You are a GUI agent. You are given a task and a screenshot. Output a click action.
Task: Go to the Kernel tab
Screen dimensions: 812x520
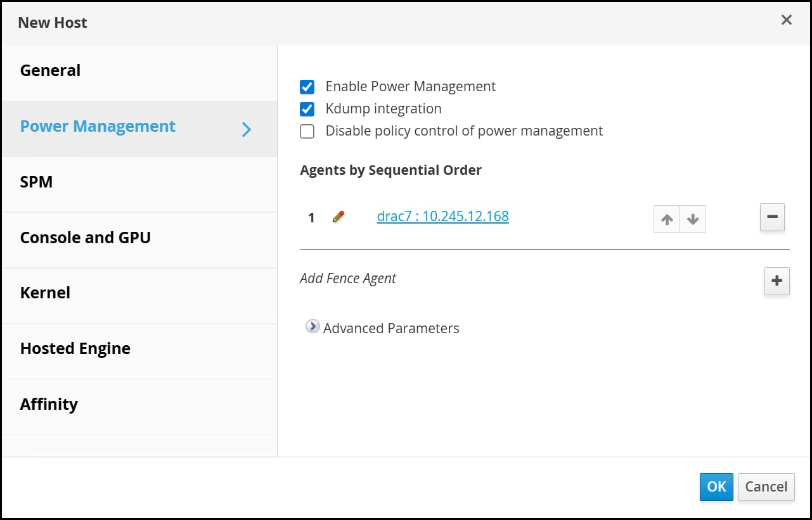[x=139, y=295]
